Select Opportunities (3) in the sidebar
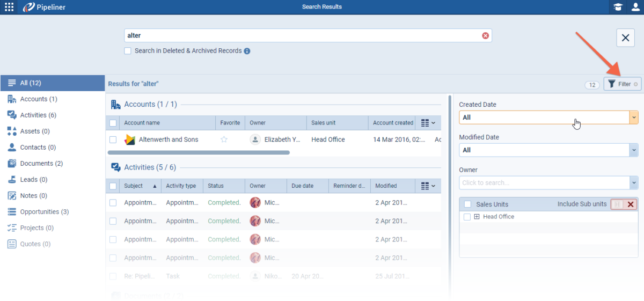The height and width of the screenshot is (301, 644). (x=44, y=212)
